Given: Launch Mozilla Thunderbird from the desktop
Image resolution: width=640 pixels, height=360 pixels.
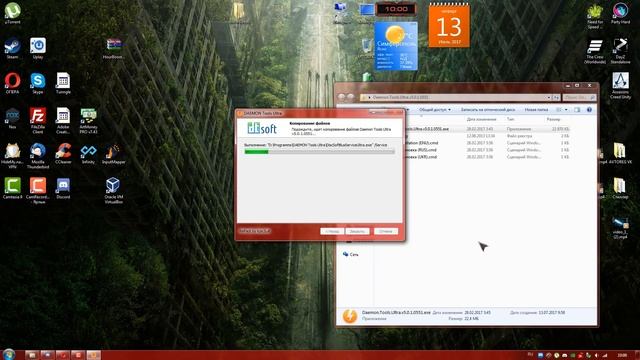Looking at the screenshot, I should (38, 156).
